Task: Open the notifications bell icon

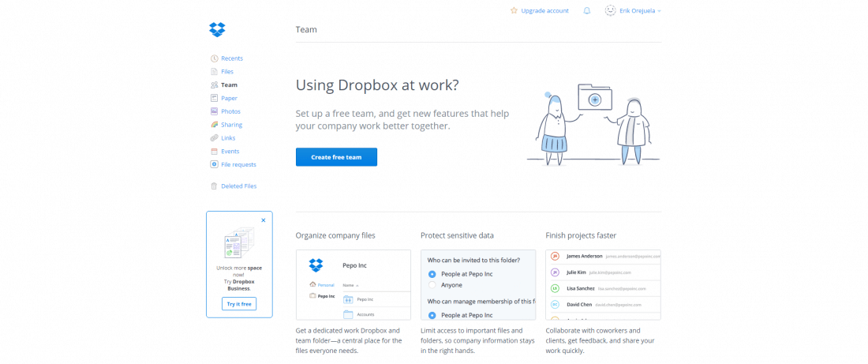Action: [586, 11]
